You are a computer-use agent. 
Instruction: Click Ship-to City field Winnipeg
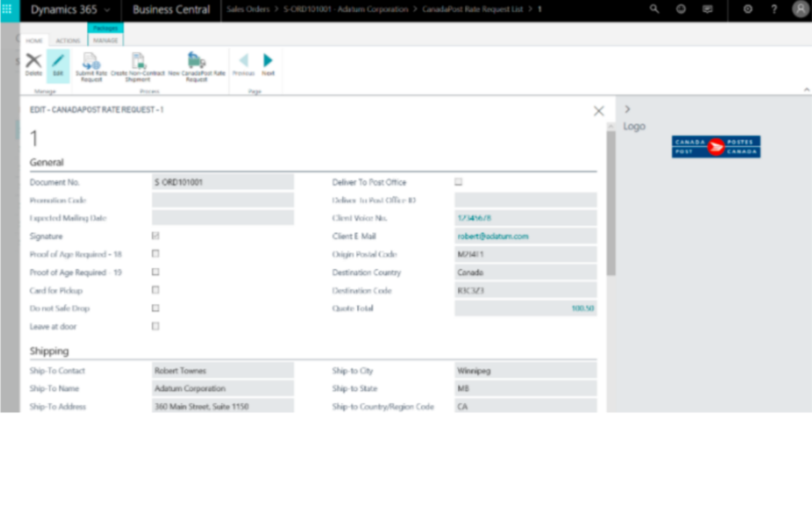coord(526,370)
